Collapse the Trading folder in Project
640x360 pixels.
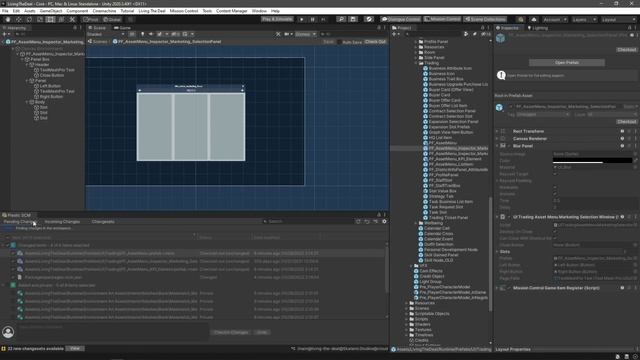(416, 63)
